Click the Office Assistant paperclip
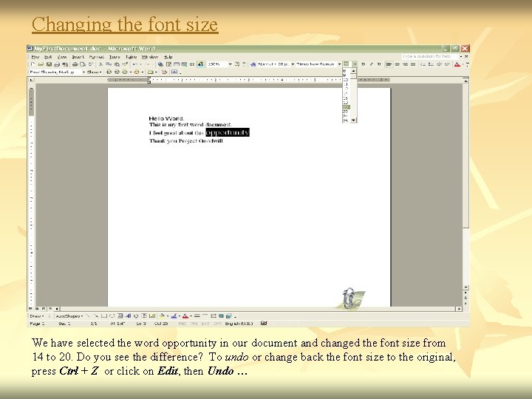The height and width of the screenshot is (399, 532). 349,298
